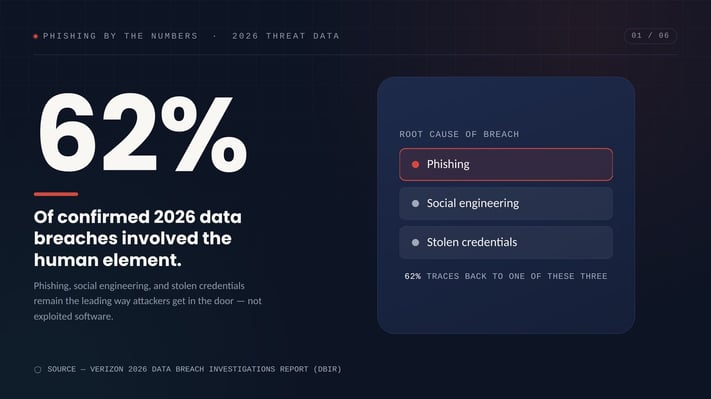This screenshot has height=399, width=711.
Task: Click the red dot before Phishing header
Action: coord(35,36)
